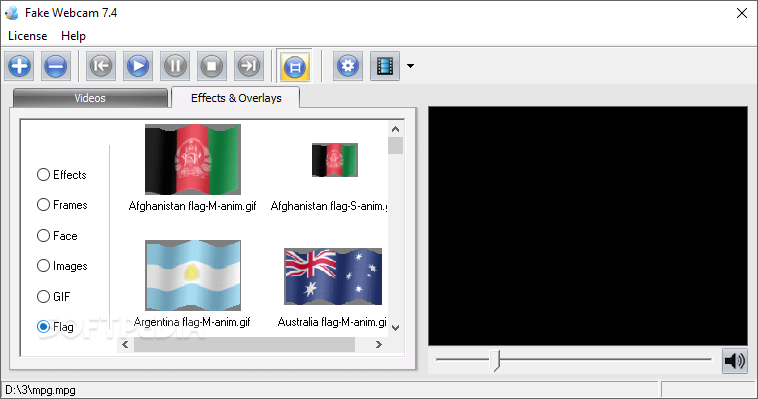Image resolution: width=758 pixels, height=399 pixels.
Task: Pick the Australia flag-M-anim thumbnail
Action: tap(333, 276)
